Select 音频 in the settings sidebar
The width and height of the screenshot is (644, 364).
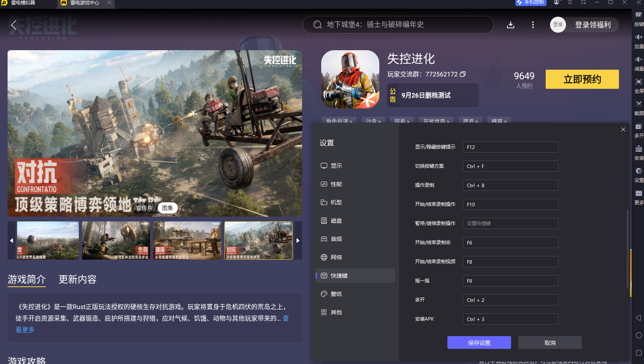pos(355,239)
